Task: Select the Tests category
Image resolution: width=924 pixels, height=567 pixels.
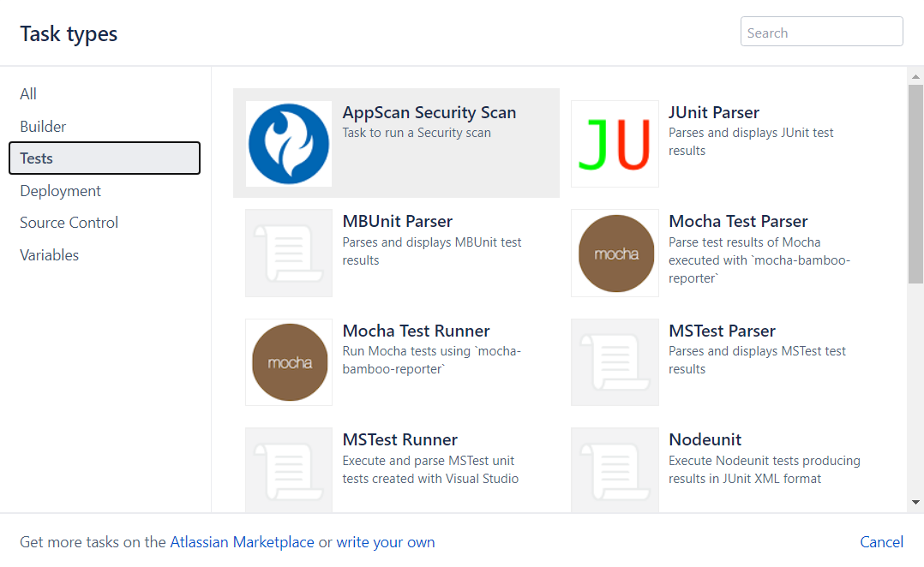Action: coord(105,158)
